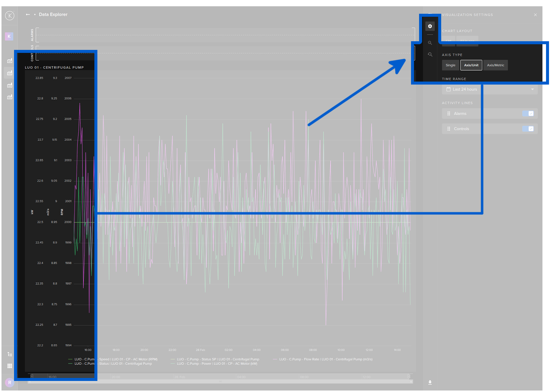Viewport: 552px width, 392px height.
Task: Open visualization settings via the gear icon
Action: (430, 26)
